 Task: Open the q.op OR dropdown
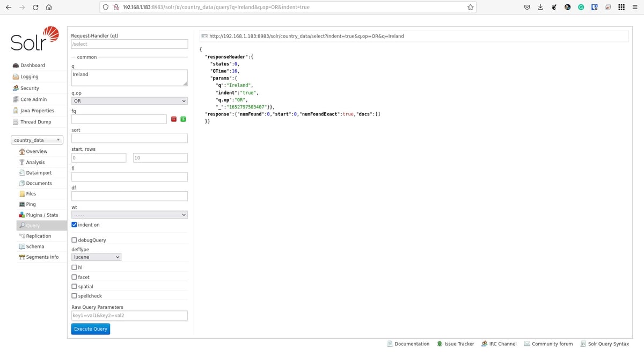click(129, 101)
